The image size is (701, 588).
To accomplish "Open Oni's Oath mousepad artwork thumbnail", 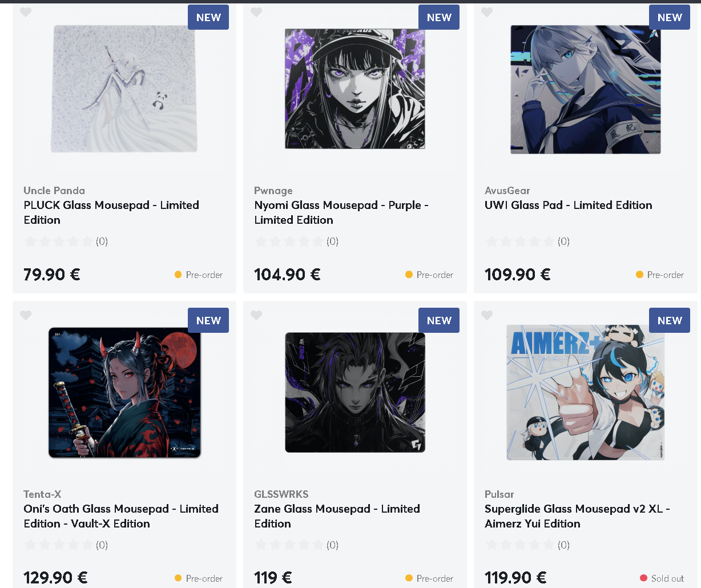I will 124,393.
